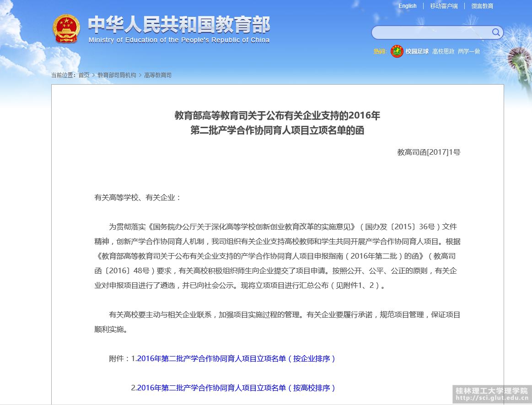
Task: Open the campus football badge icon
Action: (x=397, y=51)
